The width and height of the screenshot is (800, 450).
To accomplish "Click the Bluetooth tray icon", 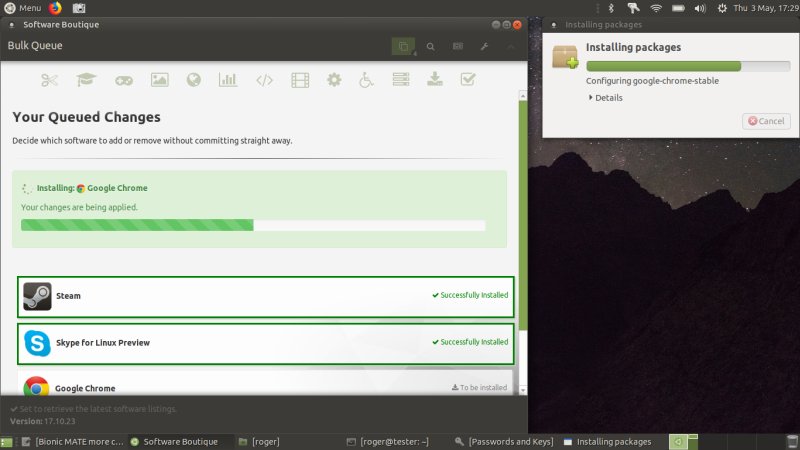I will (611, 8).
